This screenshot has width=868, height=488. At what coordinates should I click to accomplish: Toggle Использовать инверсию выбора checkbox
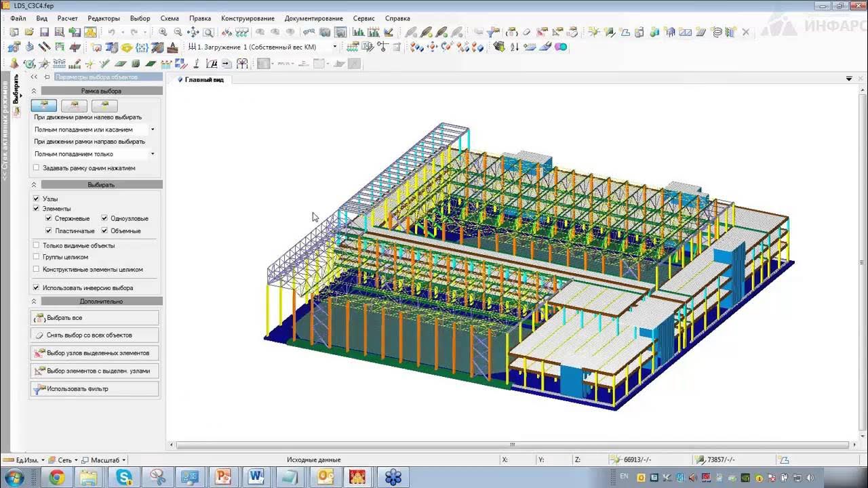37,287
